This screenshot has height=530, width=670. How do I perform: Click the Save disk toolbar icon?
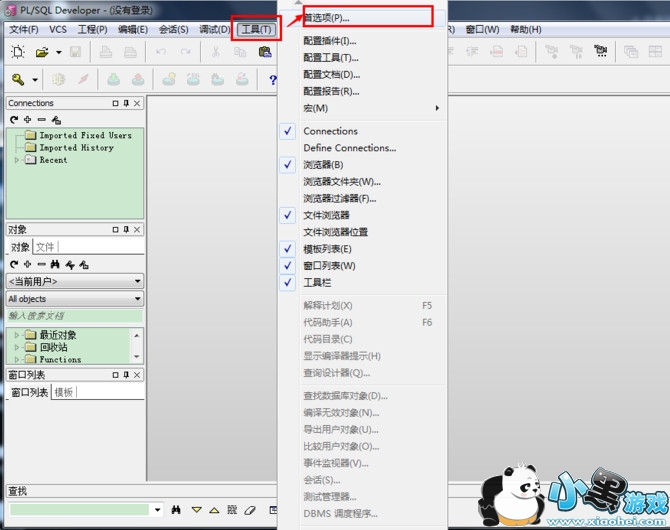tap(76, 52)
